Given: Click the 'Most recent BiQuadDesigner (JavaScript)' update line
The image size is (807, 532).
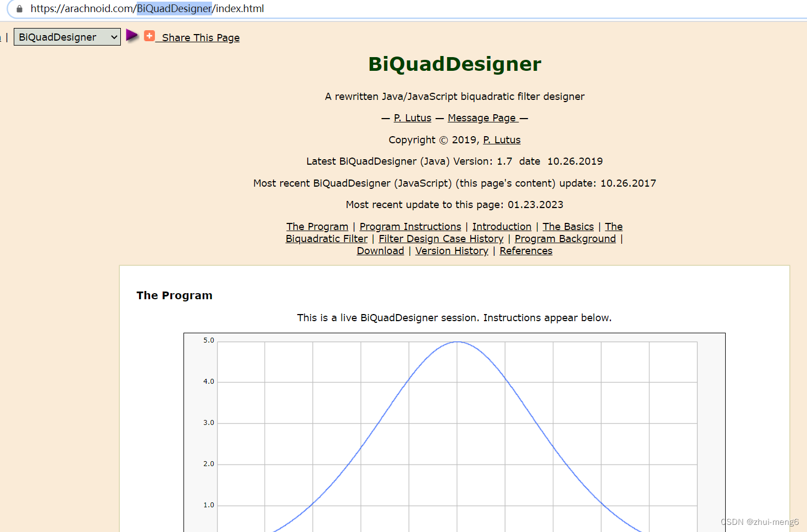Looking at the screenshot, I should click(x=454, y=183).
